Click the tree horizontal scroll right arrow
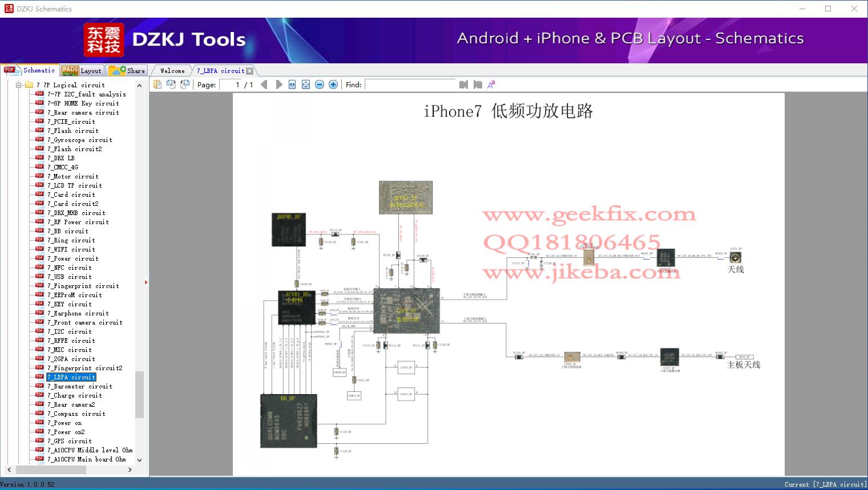The image size is (868, 490). click(130, 470)
